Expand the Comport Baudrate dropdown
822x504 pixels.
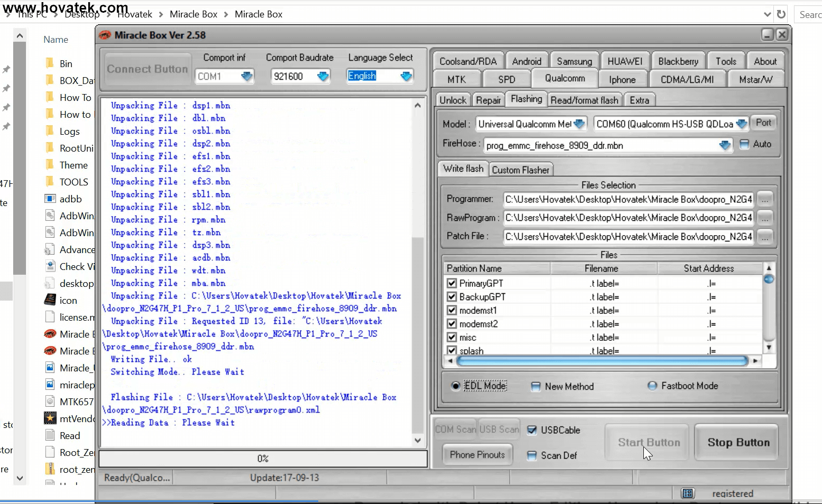pyautogui.click(x=322, y=77)
